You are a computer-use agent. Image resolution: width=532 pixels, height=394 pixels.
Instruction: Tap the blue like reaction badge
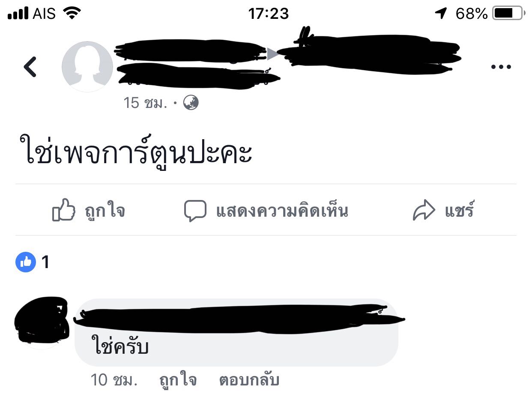click(x=26, y=262)
